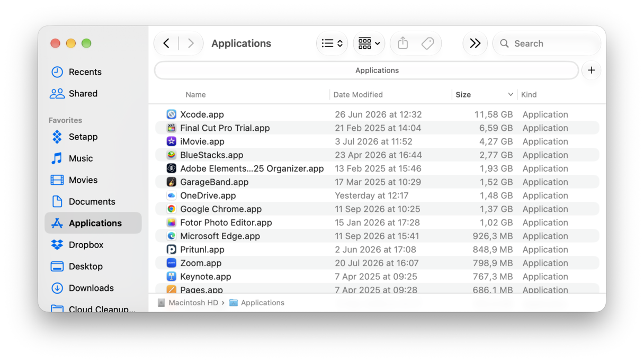Click the 20 Jul 2026 at 16:07 date

point(377,263)
